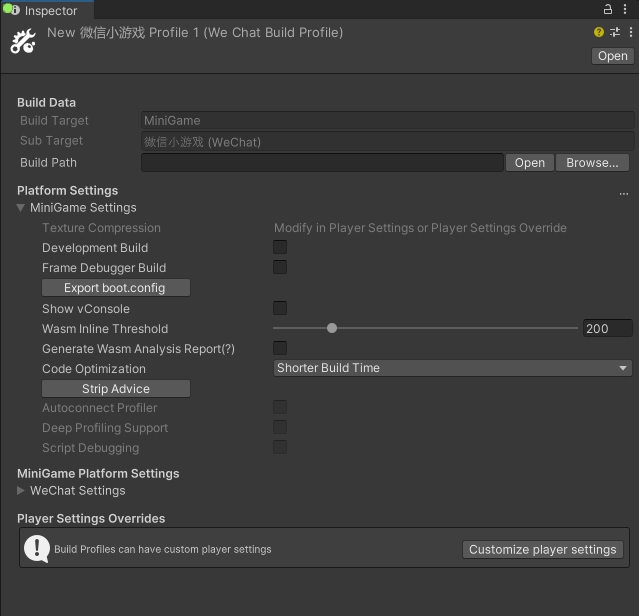Click the Inspector lock icon

click(x=609, y=9)
